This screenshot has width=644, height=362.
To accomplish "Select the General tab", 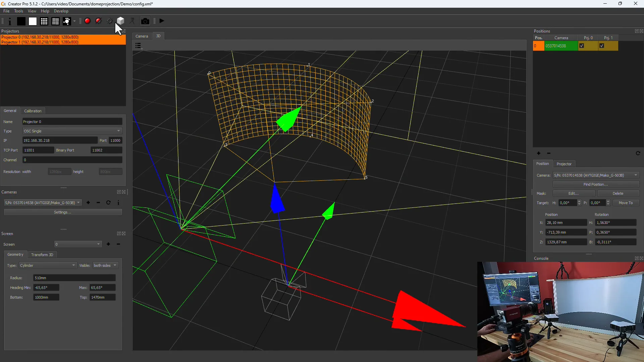I will click(10, 111).
